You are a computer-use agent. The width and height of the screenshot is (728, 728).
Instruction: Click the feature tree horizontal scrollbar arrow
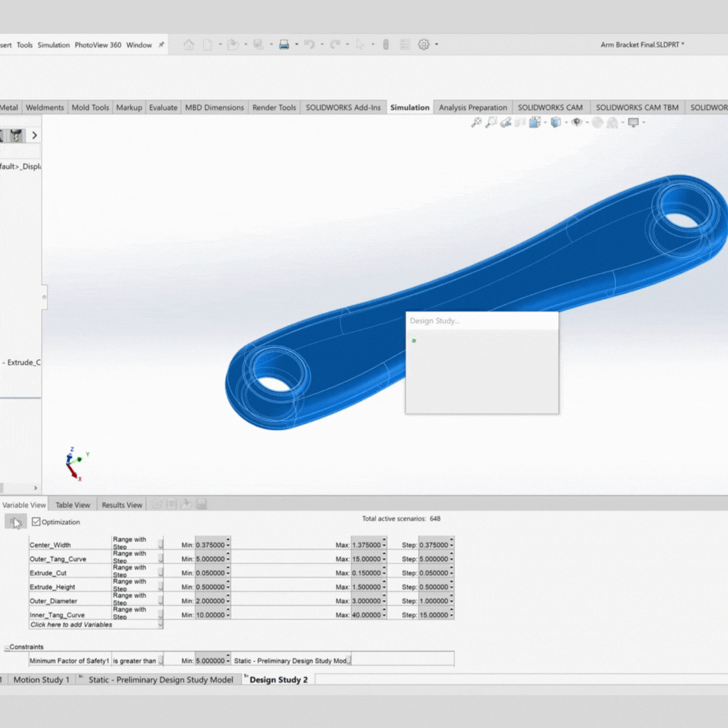36,488
